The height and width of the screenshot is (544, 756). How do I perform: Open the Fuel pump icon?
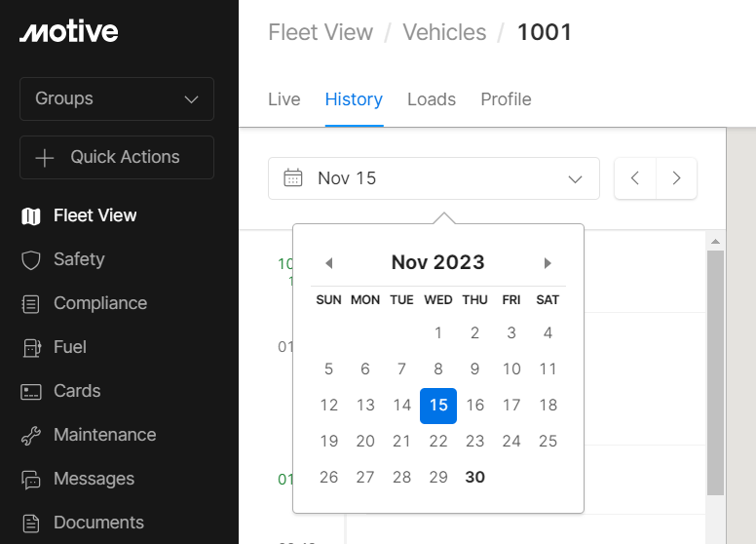tap(32, 348)
